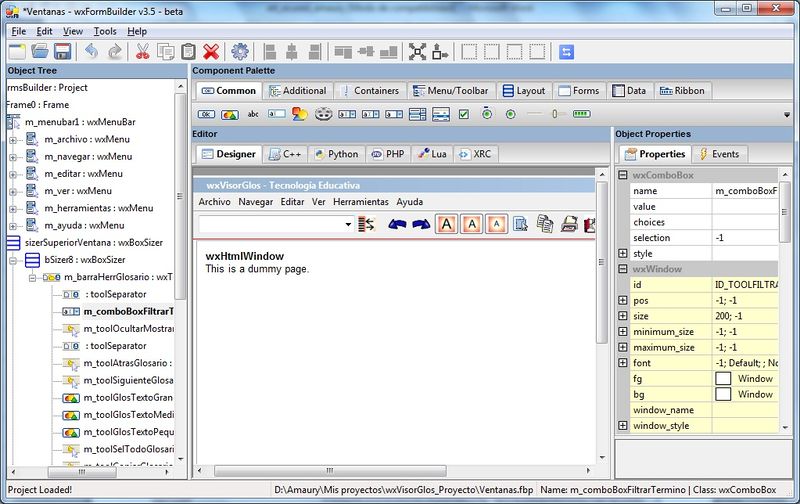Add a wxGauge component from palette

tap(581, 114)
